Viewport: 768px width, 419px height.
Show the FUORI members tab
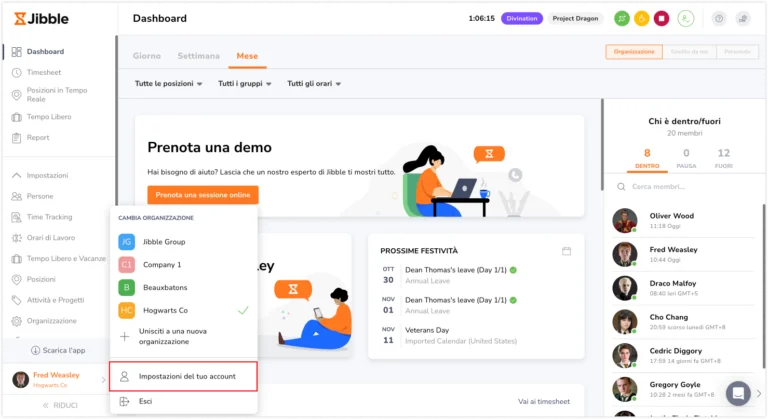(723, 159)
